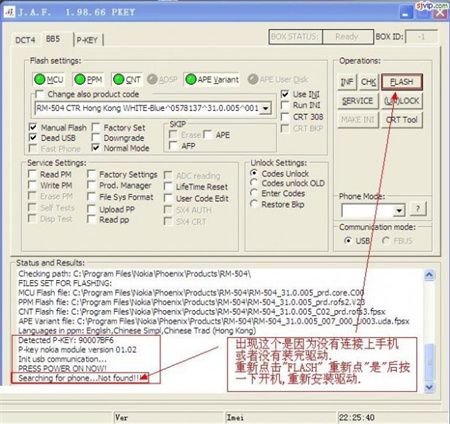Click the SERVICE button
This screenshot has height=424, width=450.
point(358,101)
